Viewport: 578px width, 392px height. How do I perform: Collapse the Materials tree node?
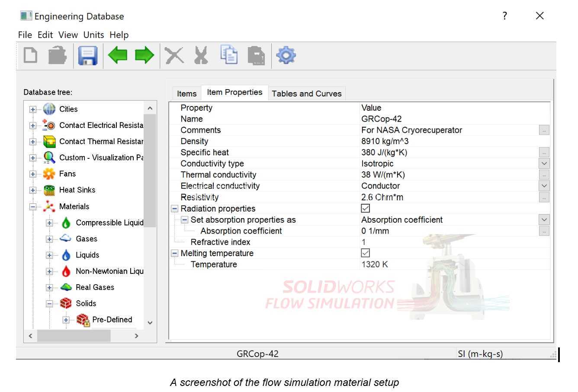tap(33, 207)
